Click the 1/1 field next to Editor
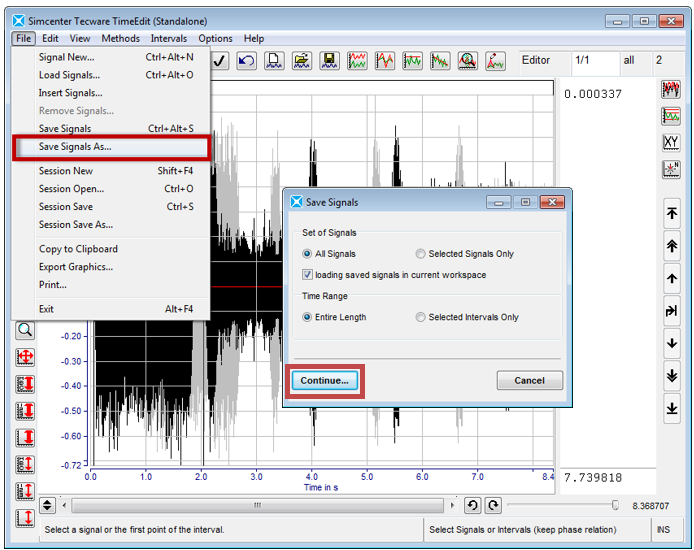Screen dimensions: 694x550 pos(594,60)
